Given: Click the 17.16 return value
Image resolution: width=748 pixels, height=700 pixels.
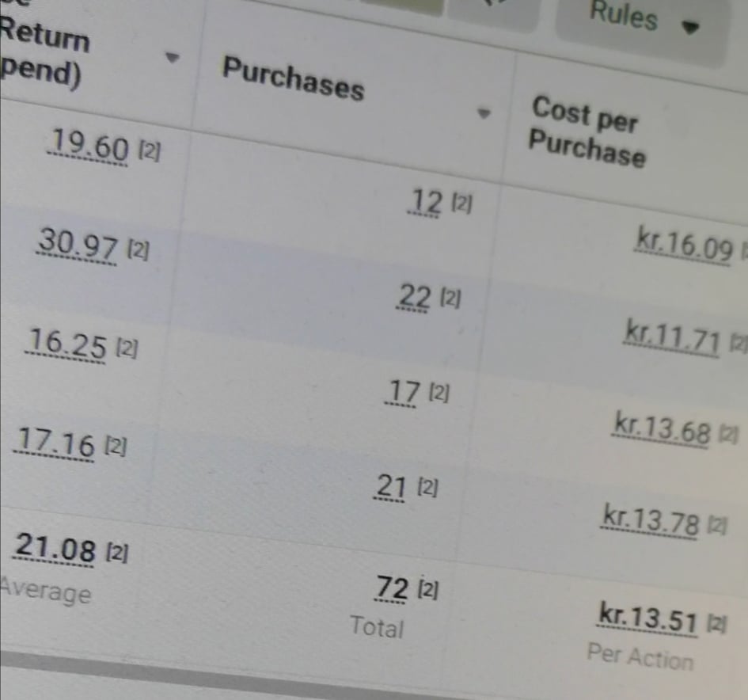Looking at the screenshot, I should tap(55, 443).
